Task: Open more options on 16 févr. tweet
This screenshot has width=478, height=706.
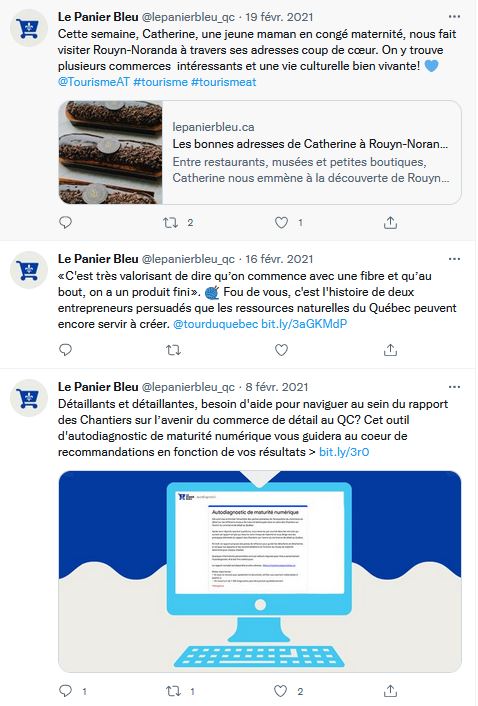Action: tap(455, 259)
